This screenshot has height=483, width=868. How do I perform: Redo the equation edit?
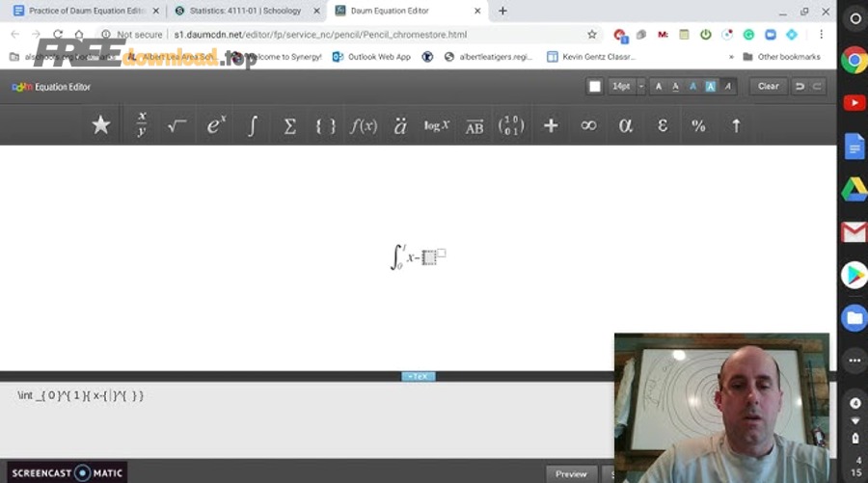pos(817,87)
